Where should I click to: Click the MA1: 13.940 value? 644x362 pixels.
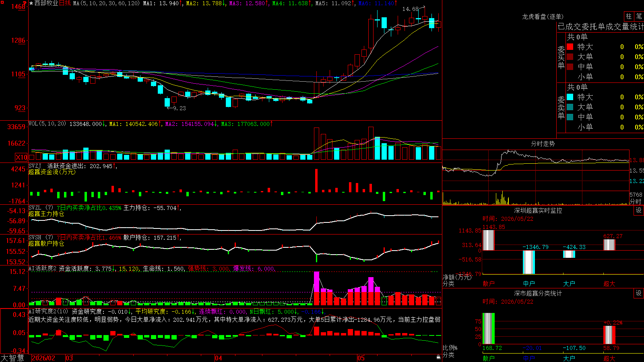[x=161, y=3]
